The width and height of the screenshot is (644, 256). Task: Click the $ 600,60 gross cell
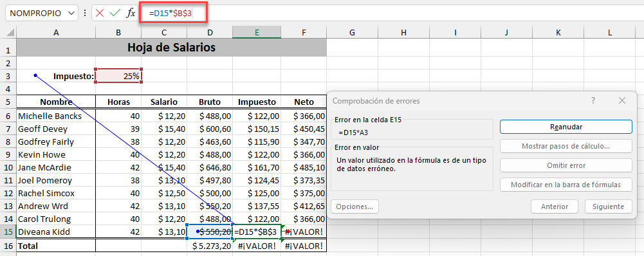click(210, 129)
